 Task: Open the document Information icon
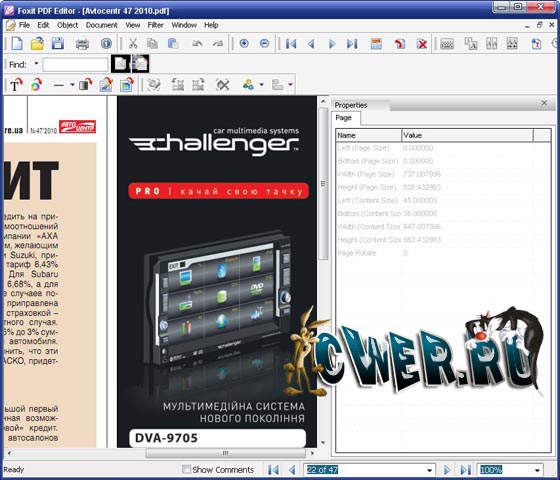pos(106,44)
